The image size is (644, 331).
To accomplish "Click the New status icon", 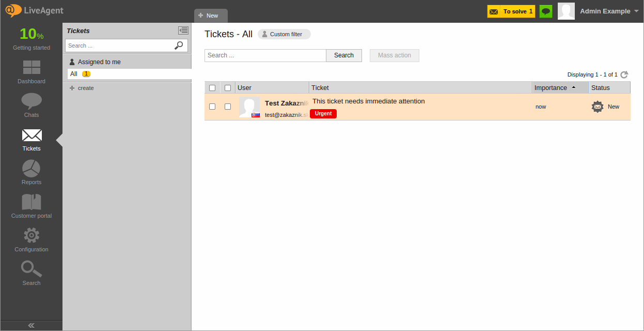I will pos(598,107).
